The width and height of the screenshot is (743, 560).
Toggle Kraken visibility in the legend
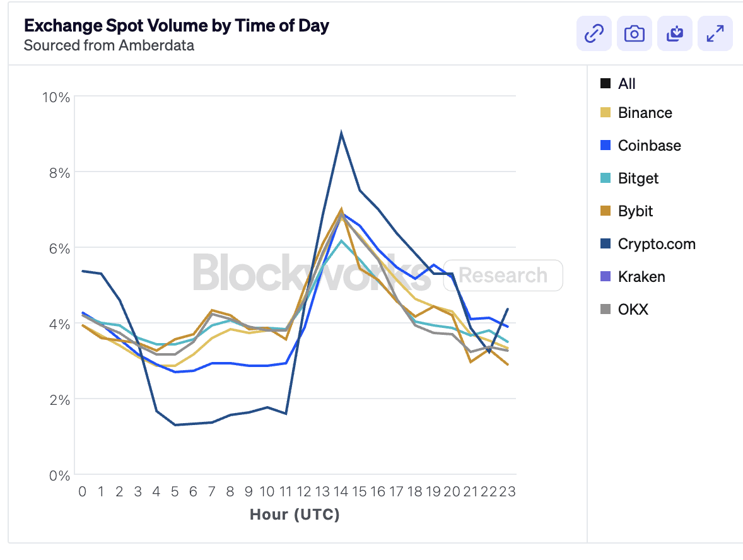tap(641, 276)
